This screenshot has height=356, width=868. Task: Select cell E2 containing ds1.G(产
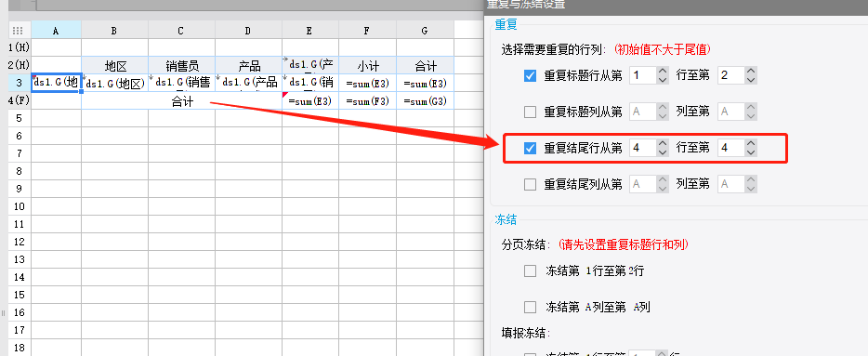[x=310, y=65]
